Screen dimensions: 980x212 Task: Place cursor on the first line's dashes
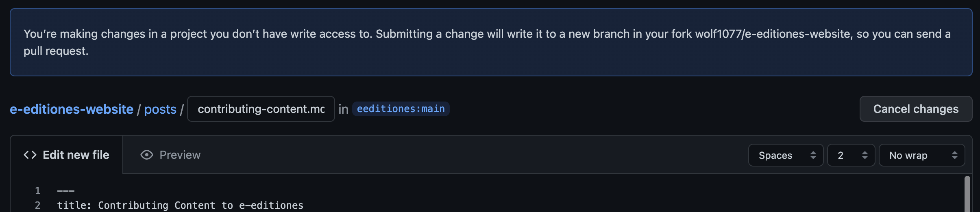click(66, 191)
